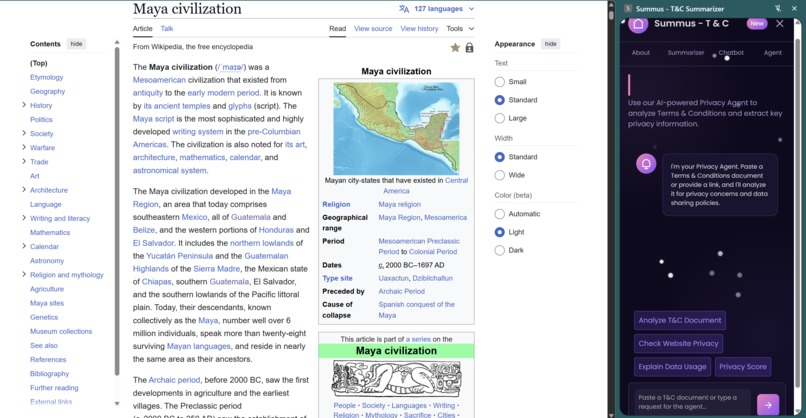Go to Astronomy in contents

[x=47, y=261]
